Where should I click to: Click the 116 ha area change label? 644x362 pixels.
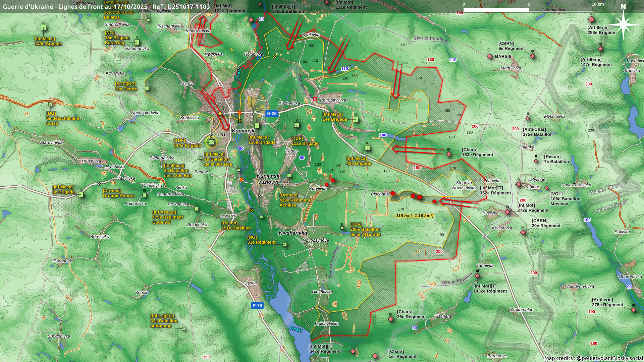point(413,216)
